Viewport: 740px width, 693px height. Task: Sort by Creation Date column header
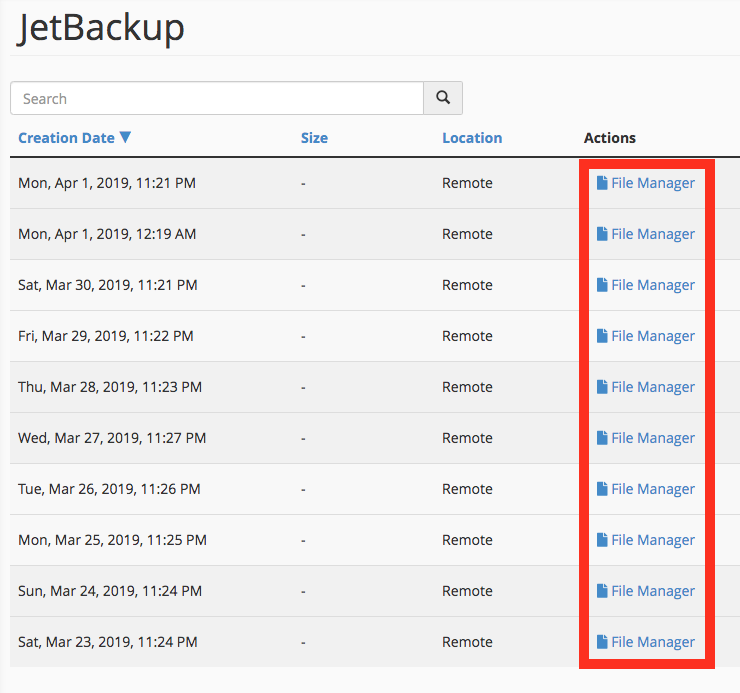[67, 138]
